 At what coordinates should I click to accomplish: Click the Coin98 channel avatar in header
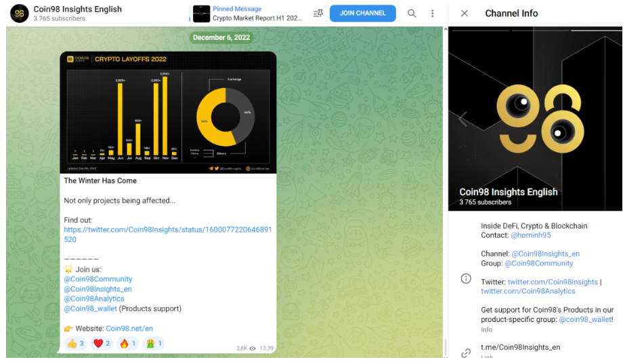pos(20,14)
